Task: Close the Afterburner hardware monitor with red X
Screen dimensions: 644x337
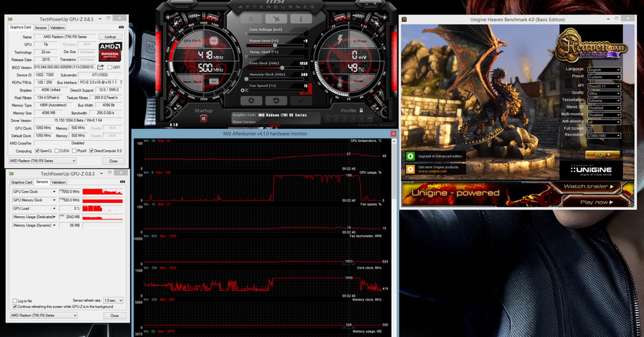Action: (393, 133)
